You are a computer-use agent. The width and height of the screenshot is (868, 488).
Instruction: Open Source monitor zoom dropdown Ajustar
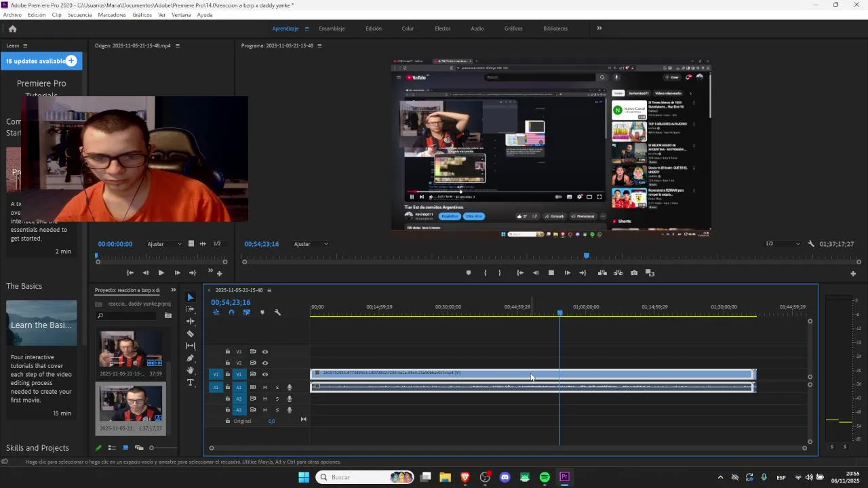[x=165, y=244]
